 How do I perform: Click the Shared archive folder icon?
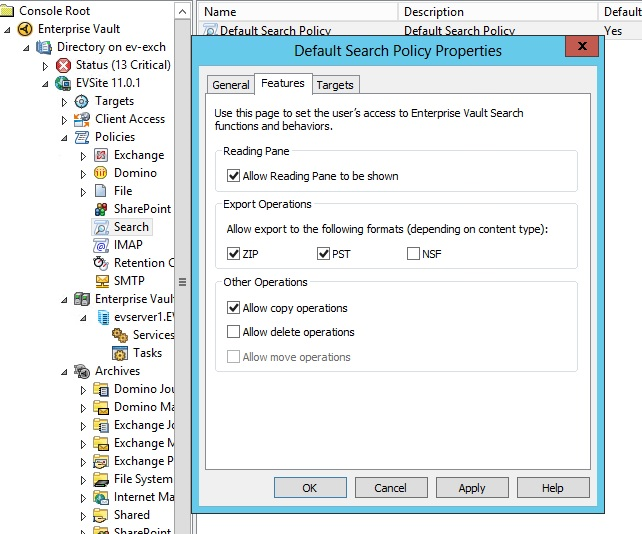pyautogui.click(x=101, y=515)
